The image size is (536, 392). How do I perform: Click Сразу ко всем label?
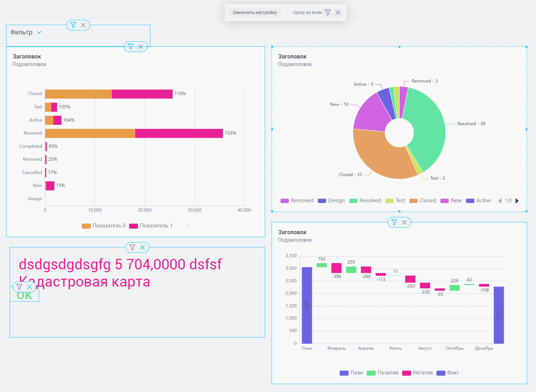point(307,13)
